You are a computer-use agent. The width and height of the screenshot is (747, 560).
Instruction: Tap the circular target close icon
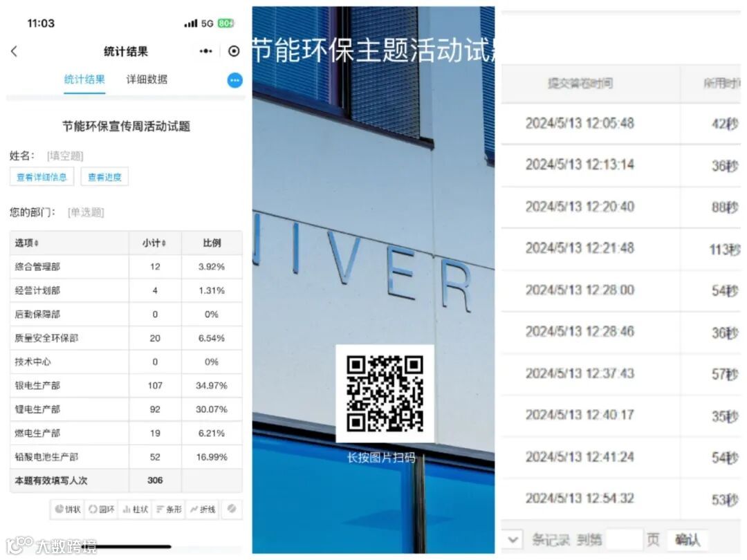[234, 51]
